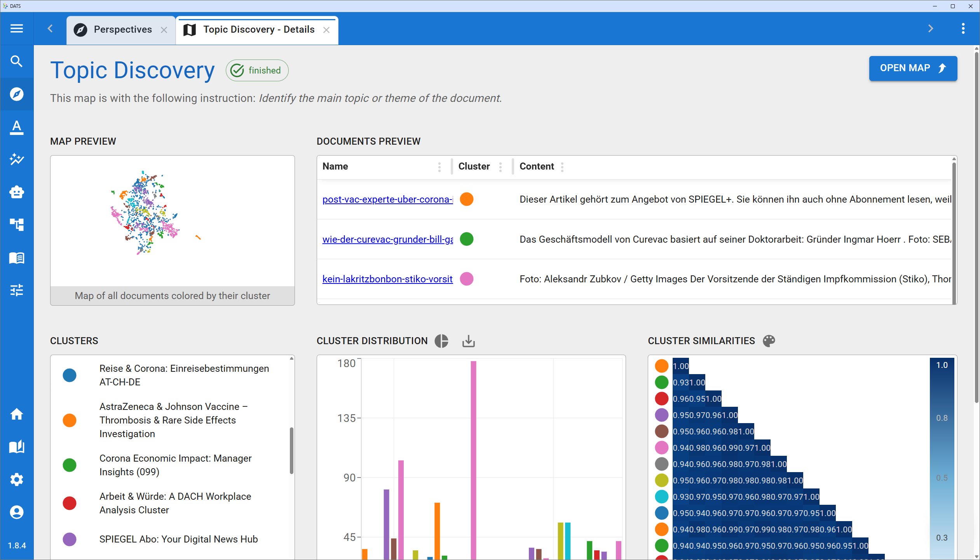Click the cyan dot in similarities matrix
Viewport: 980px width, 560px height.
tap(661, 497)
